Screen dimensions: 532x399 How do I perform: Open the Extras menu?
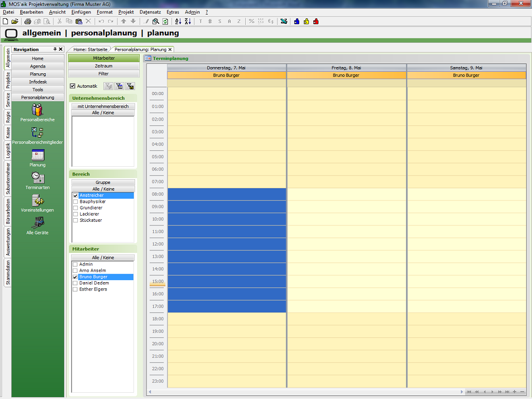click(x=172, y=12)
